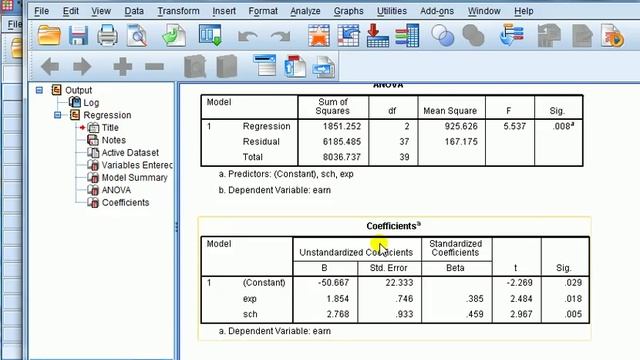Click the run script page icon
This screenshot has height=360, width=640.
[612, 36]
